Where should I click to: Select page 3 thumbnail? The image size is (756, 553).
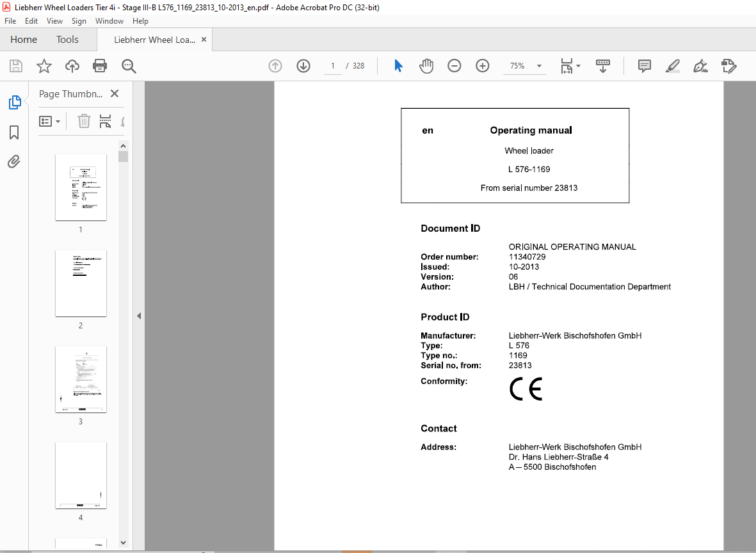[x=81, y=379]
